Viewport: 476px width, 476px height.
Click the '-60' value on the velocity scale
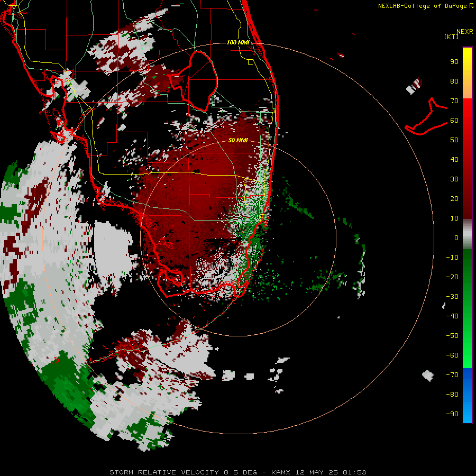[x=452, y=355]
